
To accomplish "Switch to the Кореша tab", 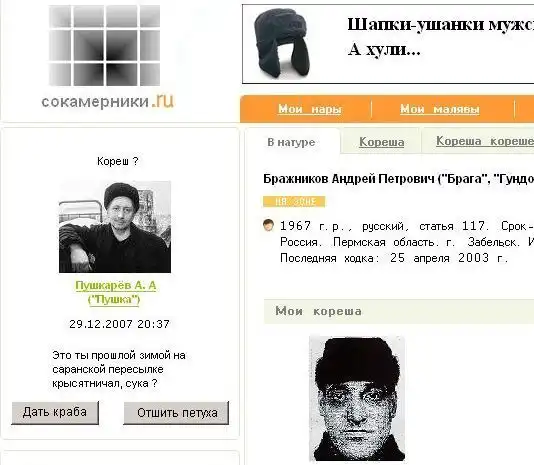I will (381, 142).
